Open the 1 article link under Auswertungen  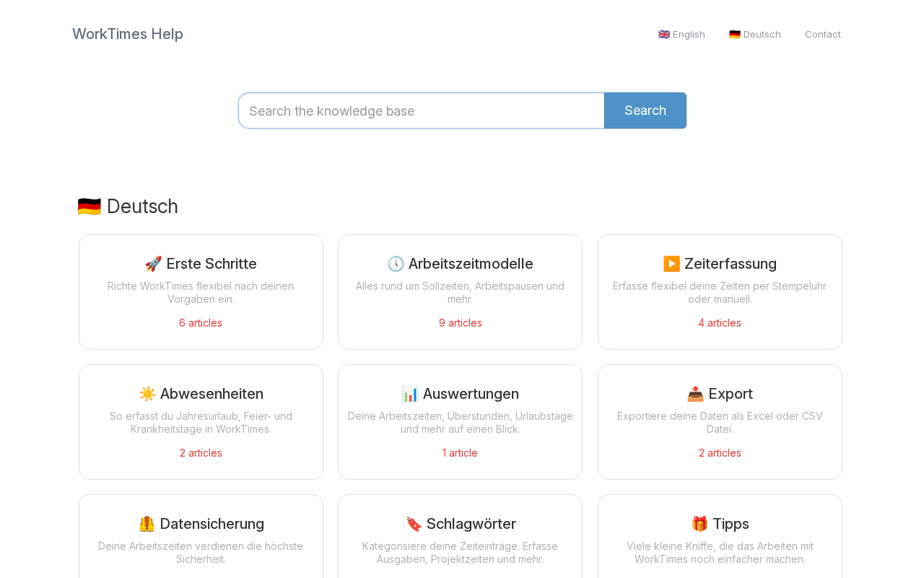pyautogui.click(x=460, y=453)
